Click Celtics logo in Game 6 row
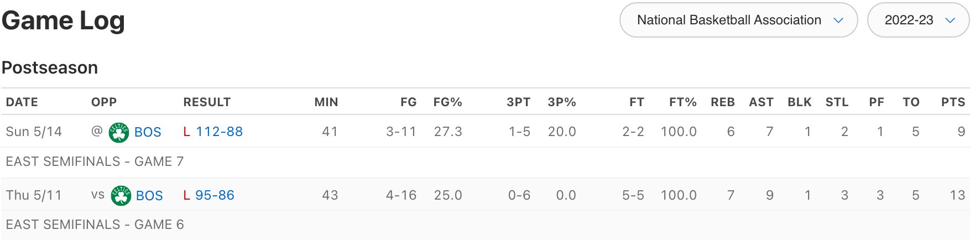 (x=121, y=196)
